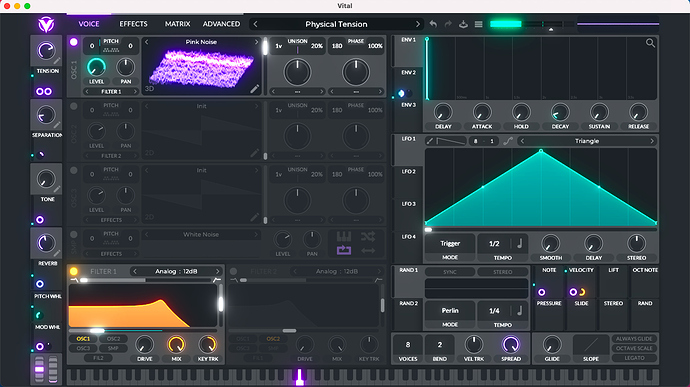Open Filter 1 Analog : 12dB type selector
Viewport: 690px width, 387px height.
(x=176, y=271)
